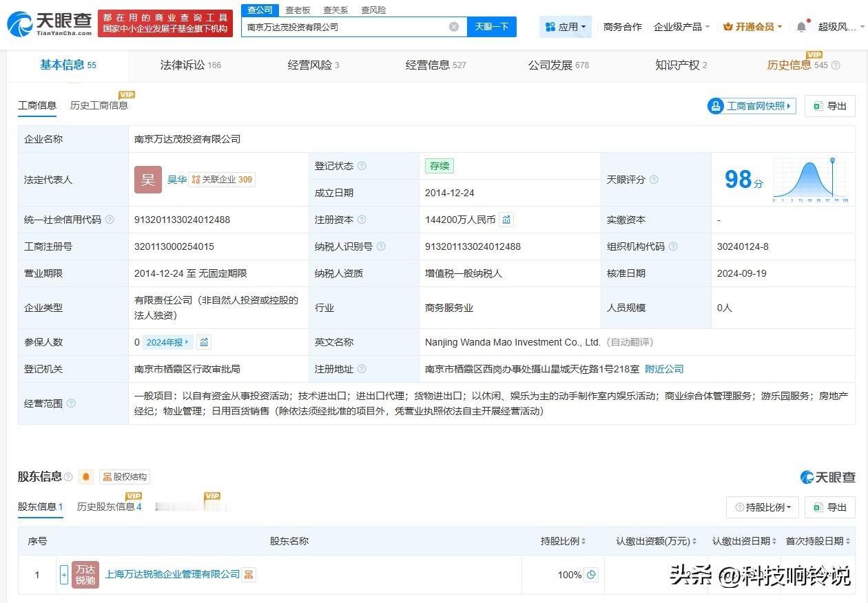
Task: Click the TianYanCha logo
Action: click(49, 24)
